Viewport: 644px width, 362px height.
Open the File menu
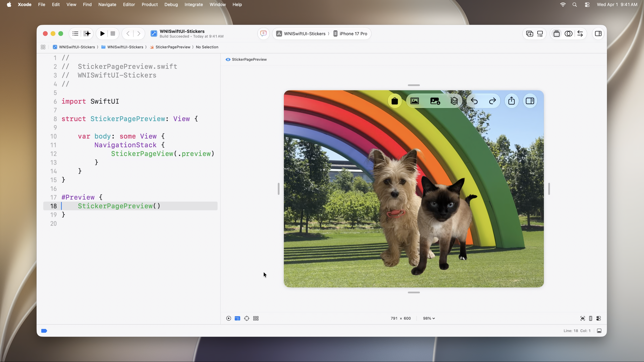pos(42,4)
